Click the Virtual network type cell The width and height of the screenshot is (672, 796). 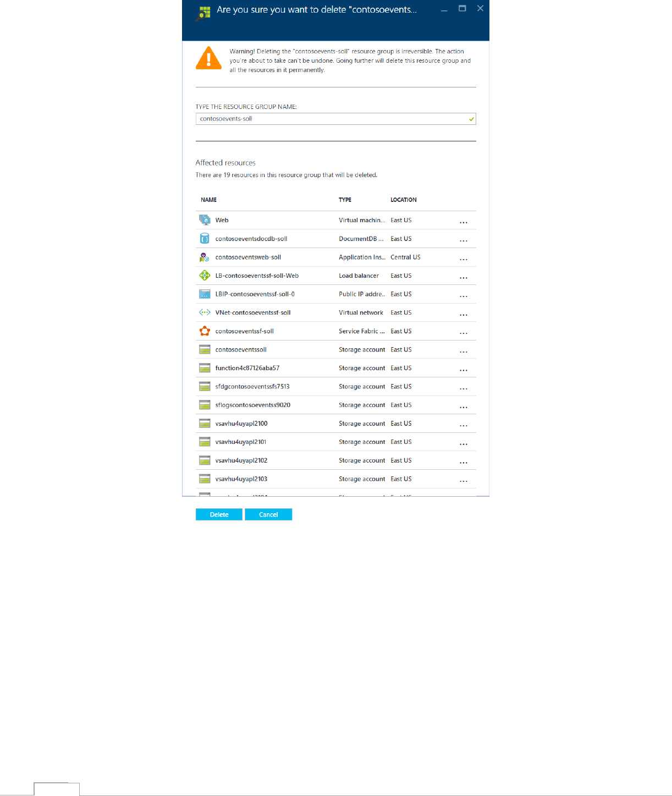[x=361, y=312]
